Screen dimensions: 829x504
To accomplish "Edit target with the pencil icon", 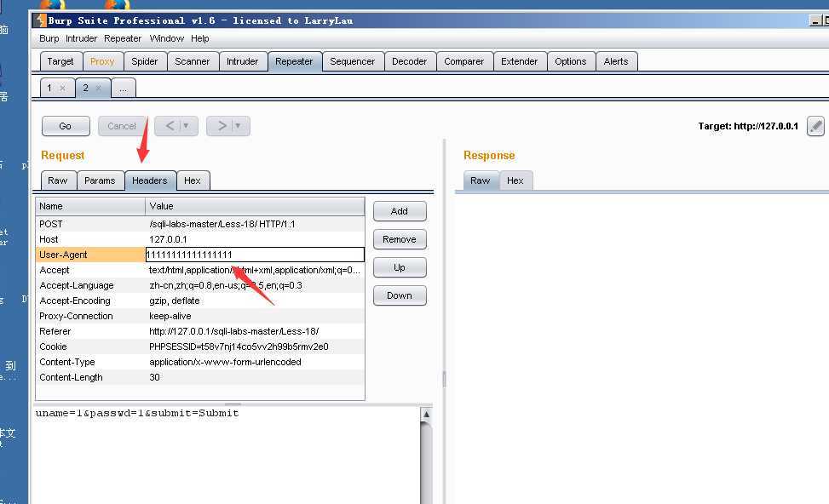I will 815,126.
